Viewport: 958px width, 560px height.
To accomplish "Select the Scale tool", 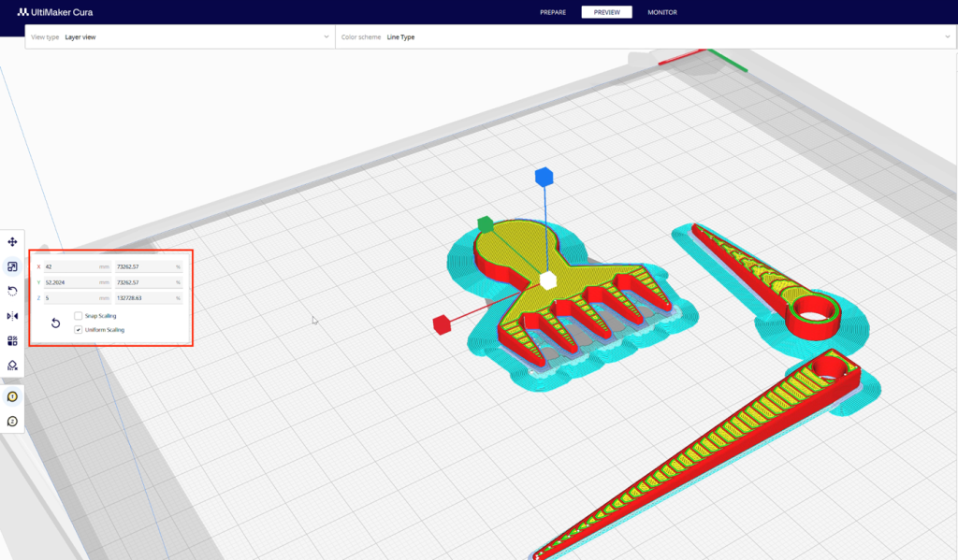I will point(12,266).
